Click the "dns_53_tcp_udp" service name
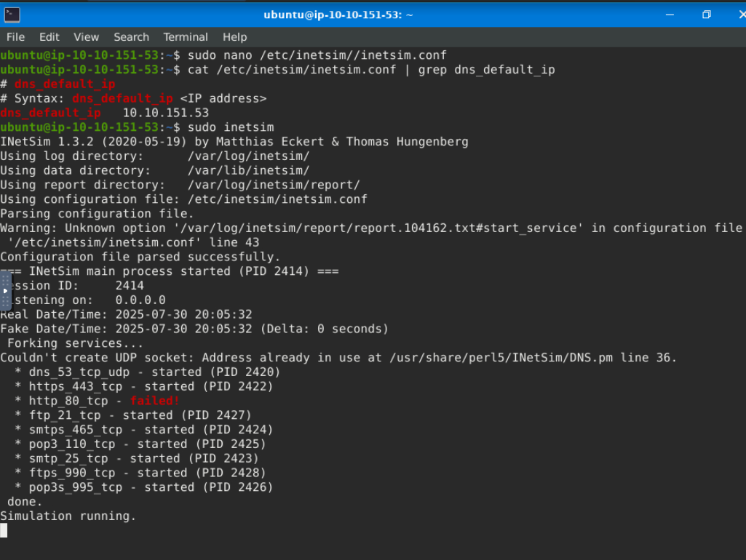The image size is (746, 560). tap(79, 372)
